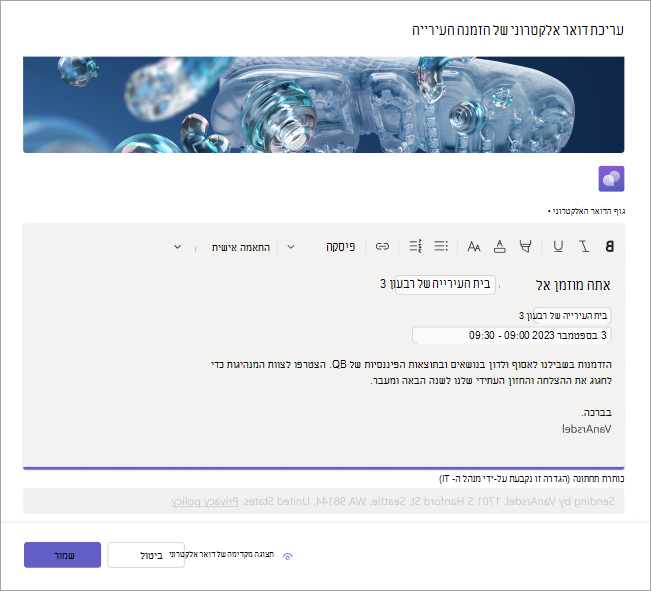Cancel editing with the ביטול button
The width and height of the screenshot is (651, 591).
(146, 555)
